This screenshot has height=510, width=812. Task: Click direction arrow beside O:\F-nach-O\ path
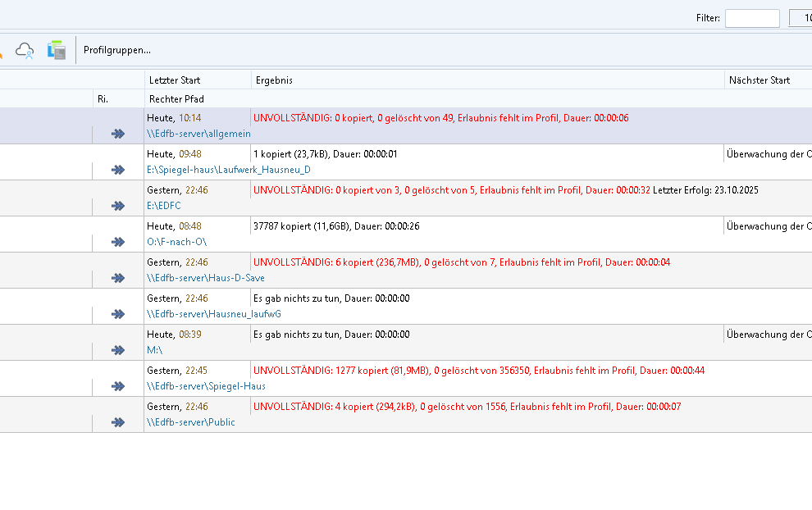[x=118, y=242]
